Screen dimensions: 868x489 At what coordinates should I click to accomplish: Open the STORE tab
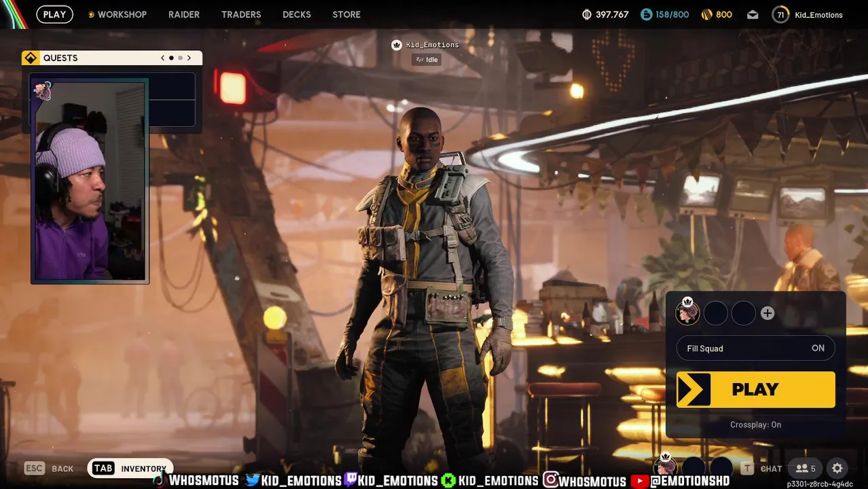pos(346,14)
